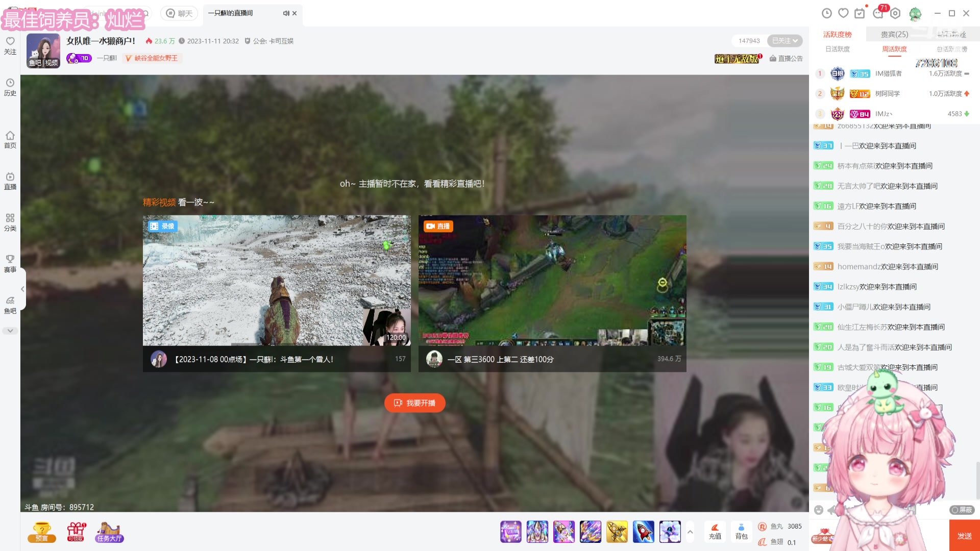Open the history clock icon in title bar
The width and height of the screenshot is (980, 551).
click(x=827, y=13)
